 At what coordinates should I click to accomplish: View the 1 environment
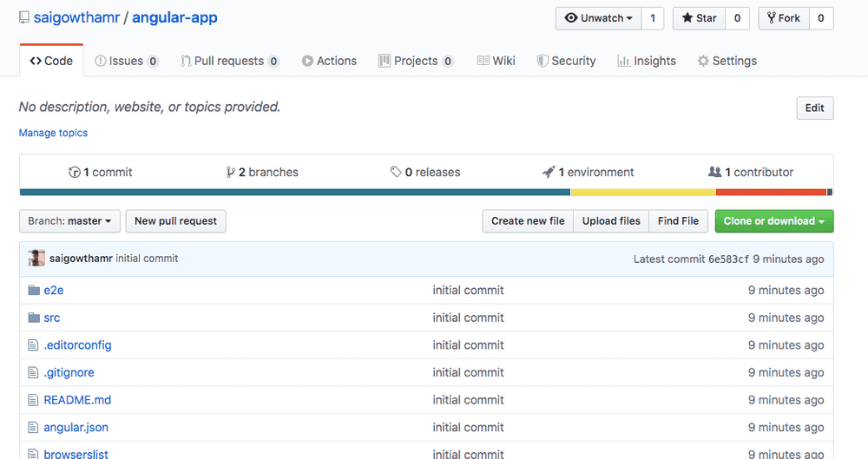pyautogui.click(x=588, y=172)
